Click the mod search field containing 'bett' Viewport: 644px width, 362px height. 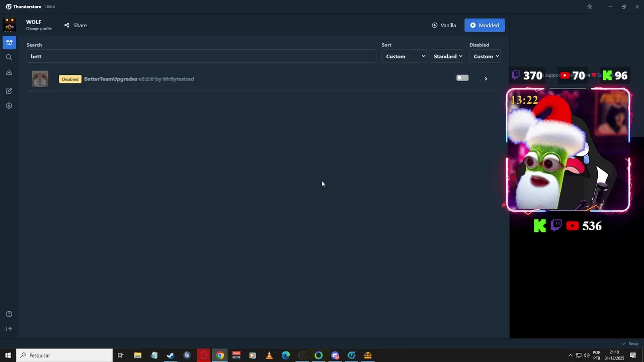201,56
